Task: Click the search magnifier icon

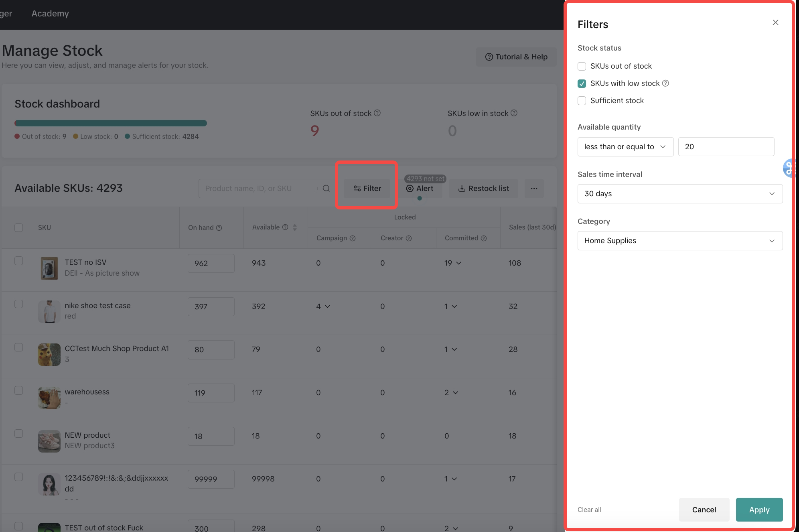Action: pos(326,188)
